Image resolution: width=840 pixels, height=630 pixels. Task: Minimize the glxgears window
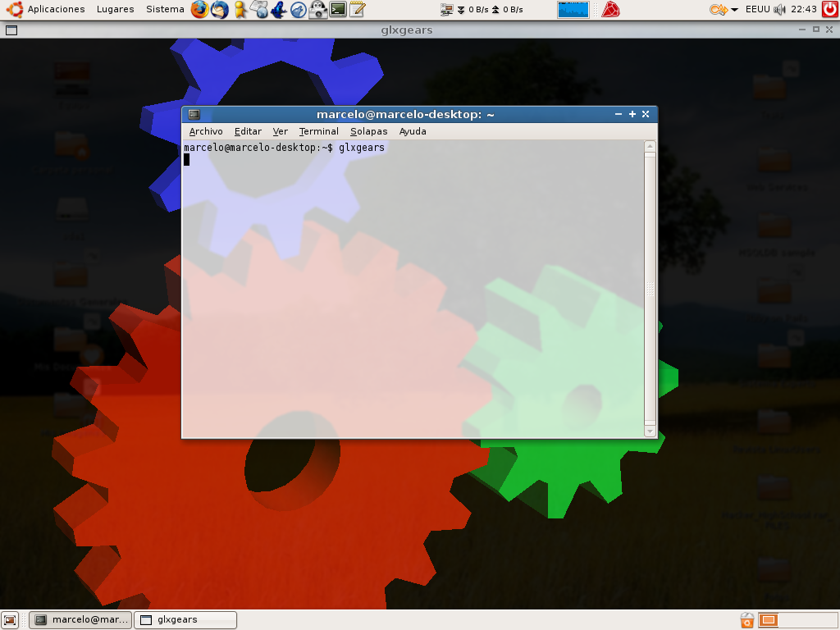pyautogui.click(x=802, y=30)
